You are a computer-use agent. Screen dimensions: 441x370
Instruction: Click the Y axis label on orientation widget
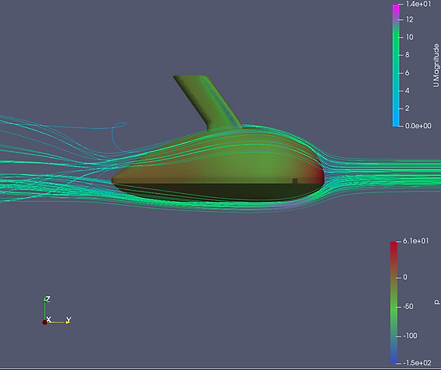pos(68,320)
